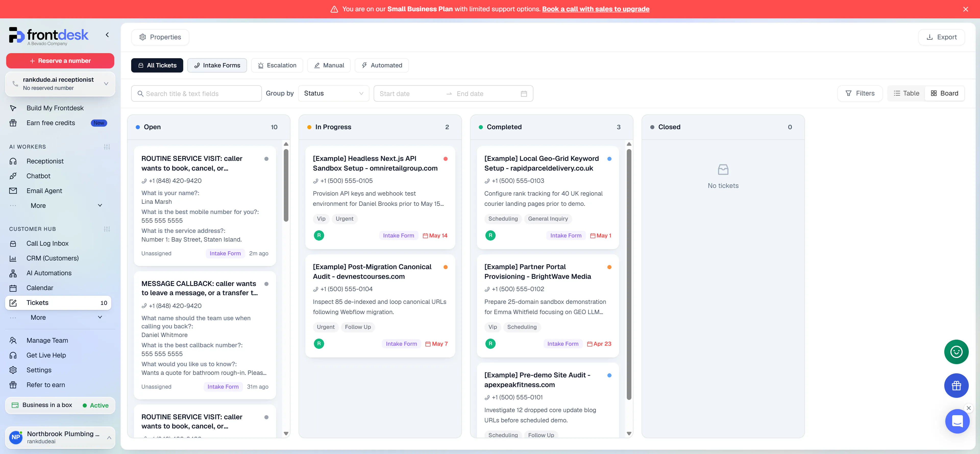The height and width of the screenshot is (454, 980).
Task: Click the Completed column scrollbar
Action: pos(629,274)
